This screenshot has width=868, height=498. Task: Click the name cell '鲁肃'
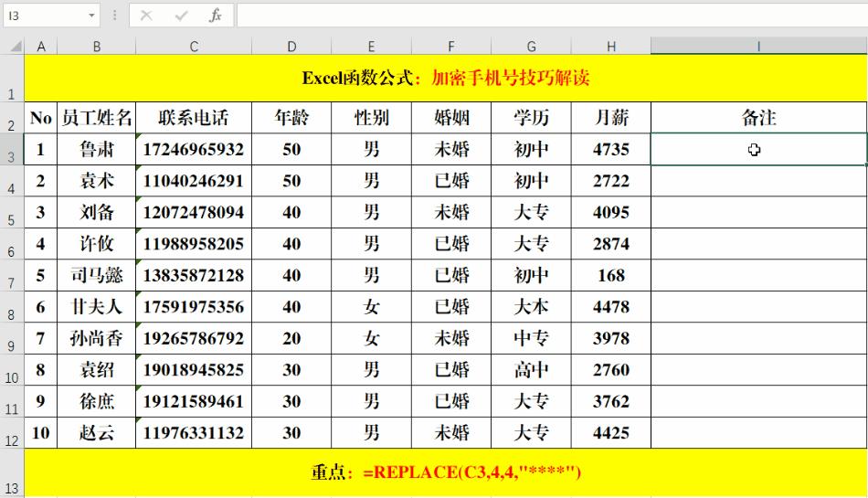[x=96, y=150]
